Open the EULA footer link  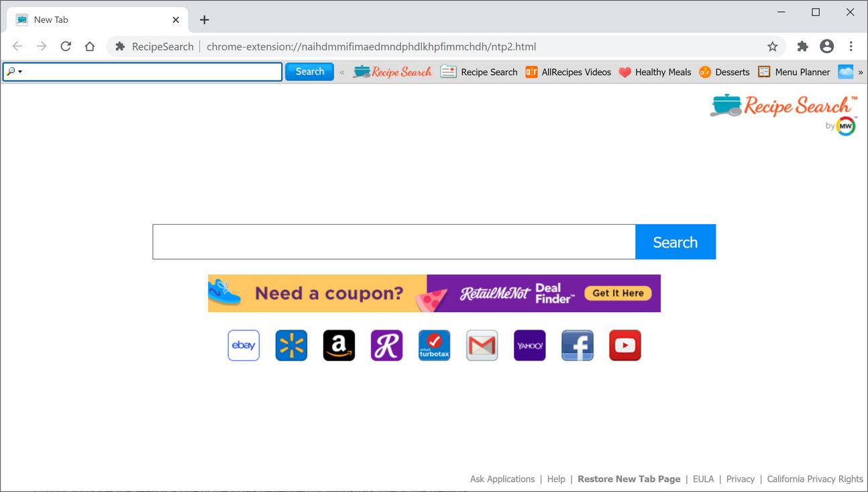pos(703,479)
